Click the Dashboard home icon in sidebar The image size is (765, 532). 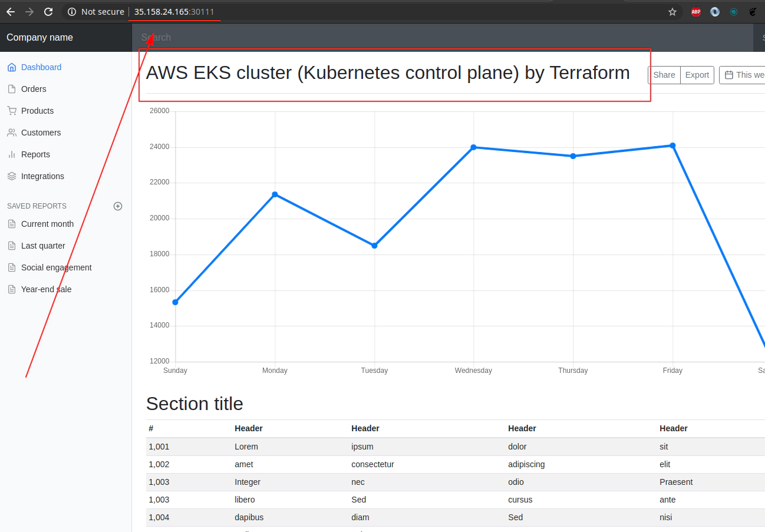(12, 67)
